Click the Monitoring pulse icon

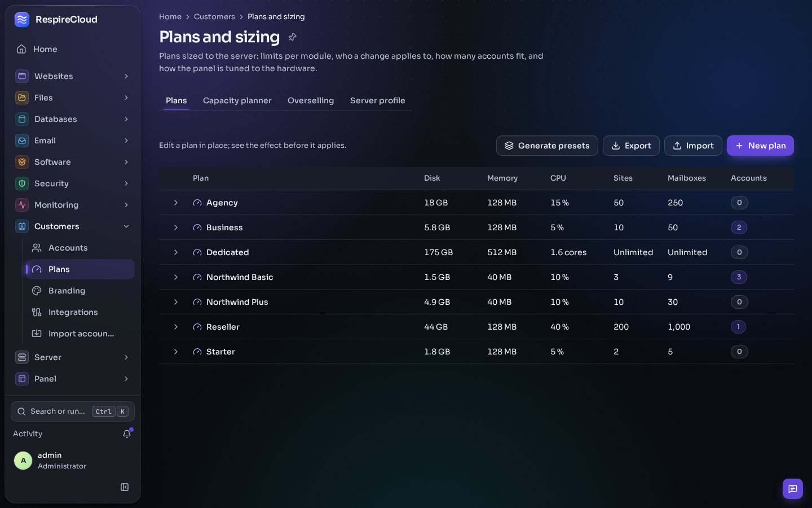click(22, 205)
